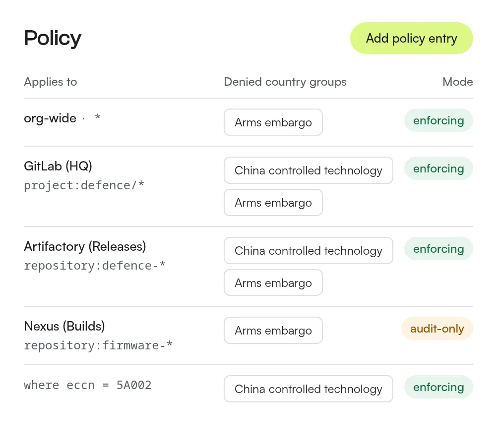The image size is (497, 448).
Task: Click eccn rule China controlled technology tag
Action: point(309,389)
